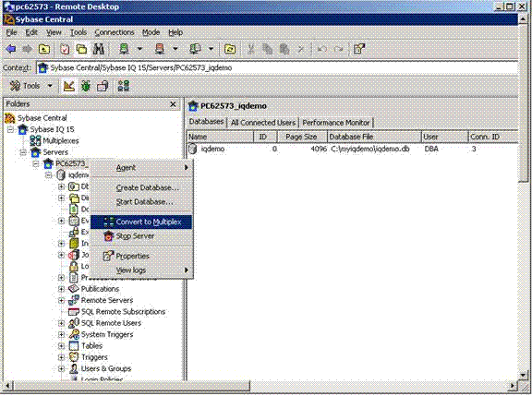Click the chart Performance icon in second toolbar
Viewport: 532px width, 396px height.
point(69,86)
